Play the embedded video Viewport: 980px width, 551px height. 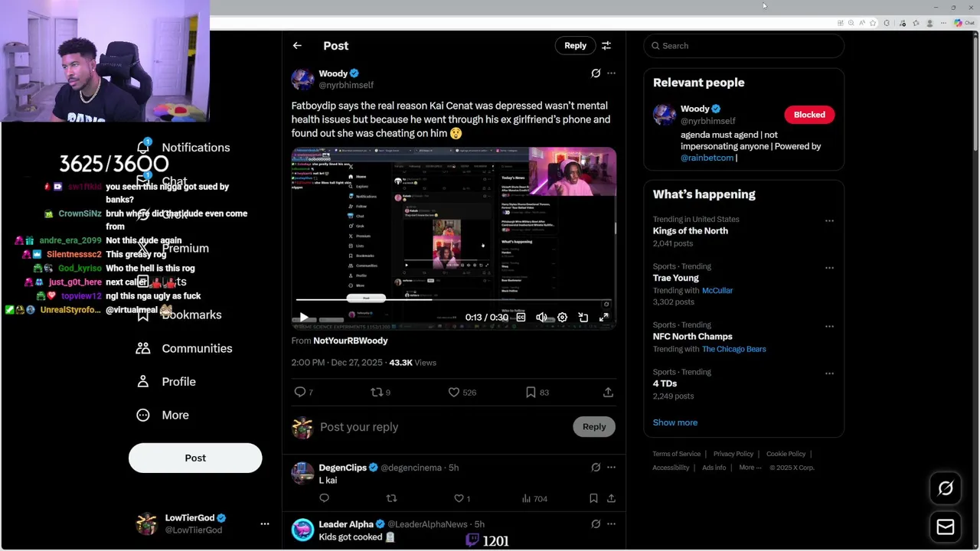pos(304,317)
